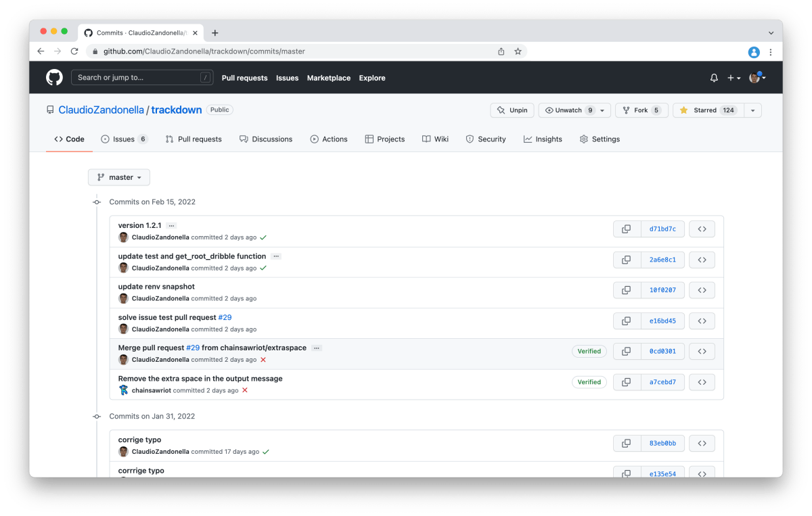Browse repository at commit 83eb0bb
This screenshot has height=516, width=812.
coord(702,444)
